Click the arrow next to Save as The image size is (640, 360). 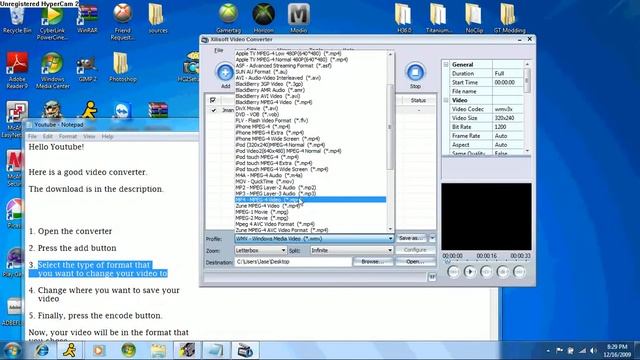[432, 238]
